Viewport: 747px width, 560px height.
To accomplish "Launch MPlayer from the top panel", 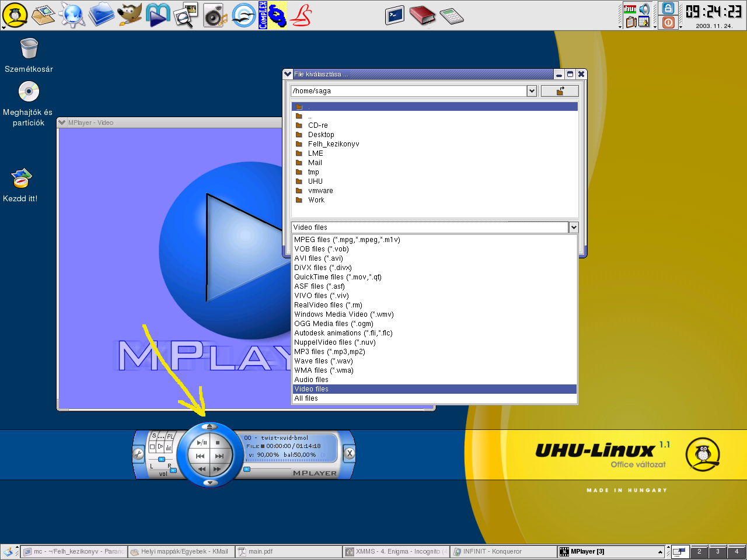I will pos(158,15).
